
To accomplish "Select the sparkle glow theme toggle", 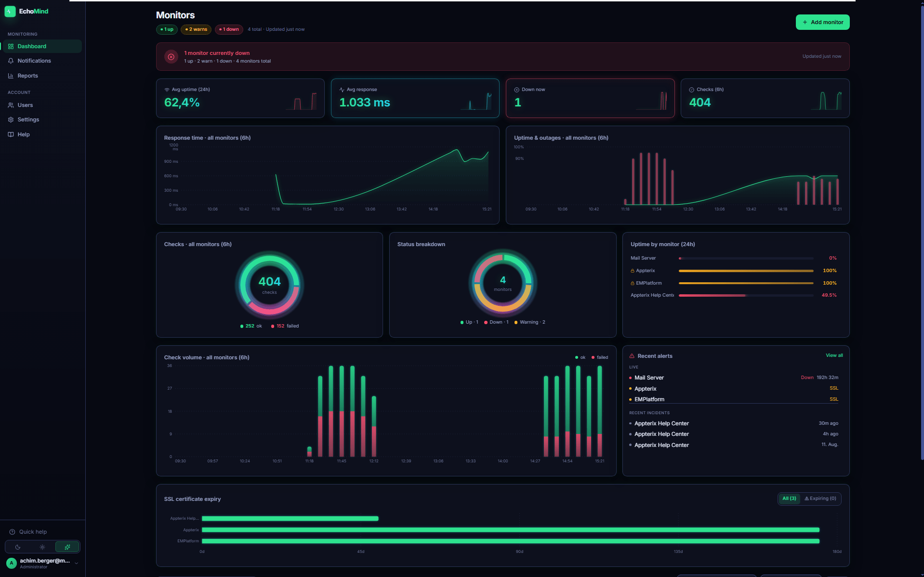I will pyautogui.click(x=67, y=547).
